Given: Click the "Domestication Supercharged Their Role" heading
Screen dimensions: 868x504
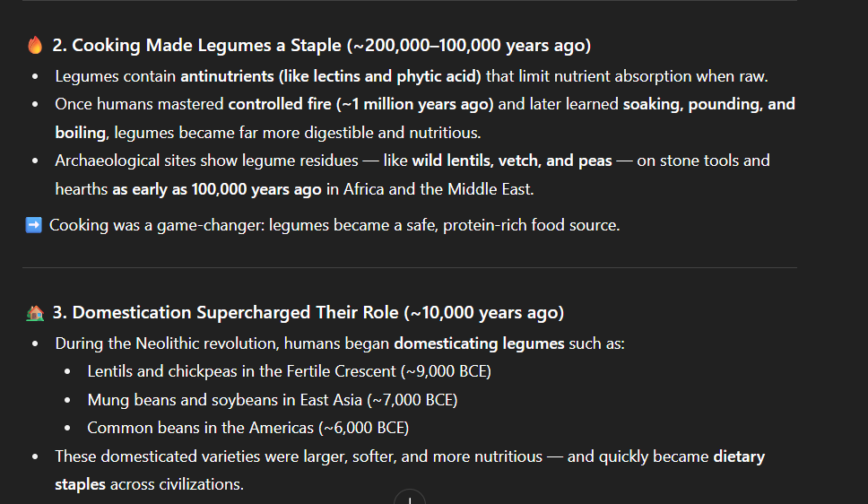Looking at the screenshot, I should tap(237, 313).
